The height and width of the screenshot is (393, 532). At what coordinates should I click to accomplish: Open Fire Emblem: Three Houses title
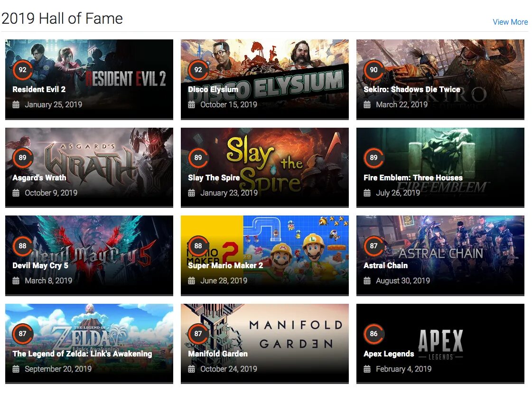413,178
